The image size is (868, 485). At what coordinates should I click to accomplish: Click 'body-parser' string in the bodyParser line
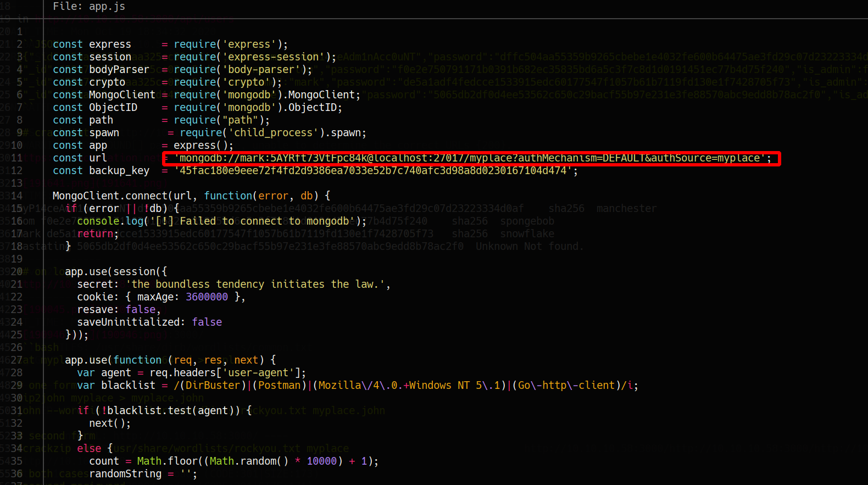point(261,70)
